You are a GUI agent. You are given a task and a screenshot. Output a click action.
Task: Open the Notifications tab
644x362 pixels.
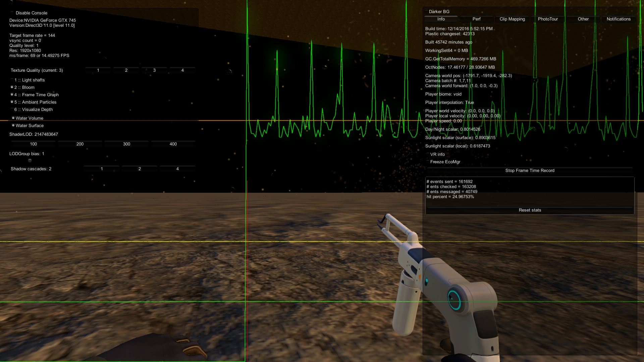pyautogui.click(x=619, y=19)
